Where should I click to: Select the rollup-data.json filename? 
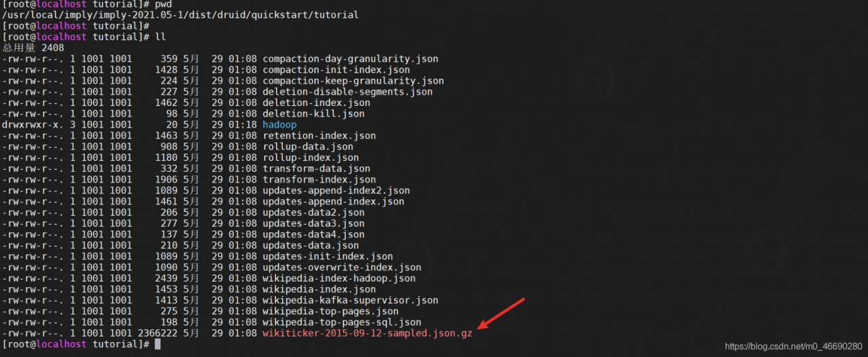coord(308,147)
